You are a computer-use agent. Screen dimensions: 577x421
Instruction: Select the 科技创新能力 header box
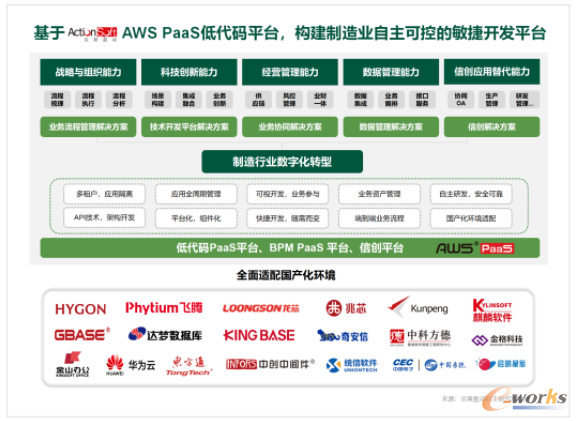(189, 72)
